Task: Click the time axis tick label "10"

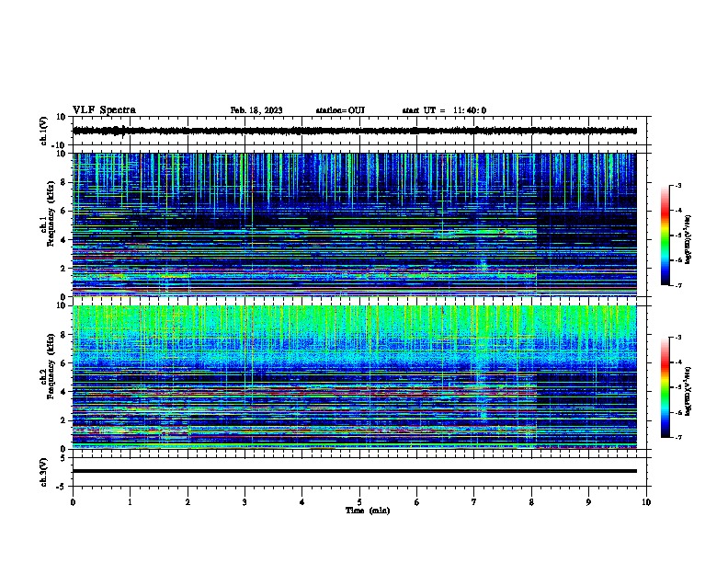Action: point(646,502)
